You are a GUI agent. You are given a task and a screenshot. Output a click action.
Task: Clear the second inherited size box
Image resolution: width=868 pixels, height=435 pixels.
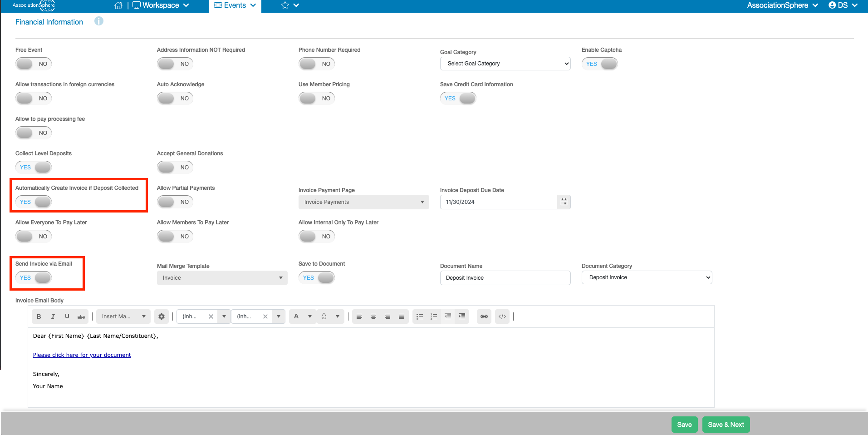265,316
